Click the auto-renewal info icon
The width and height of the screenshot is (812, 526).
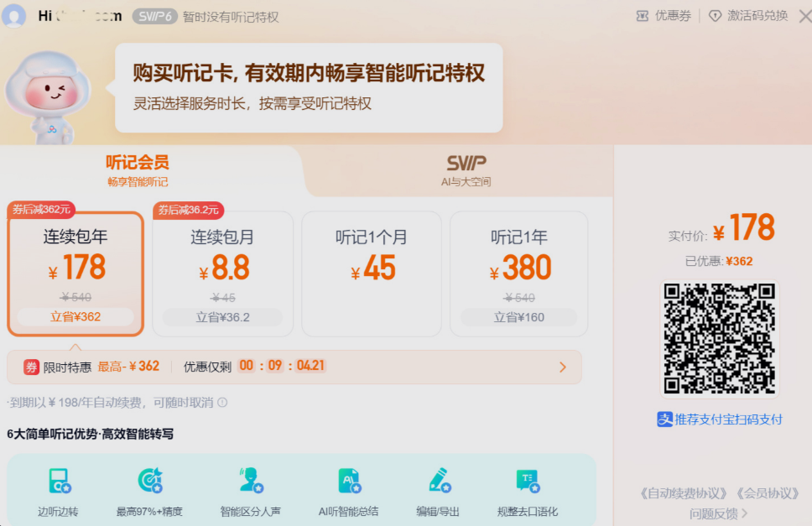coord(222,403)
